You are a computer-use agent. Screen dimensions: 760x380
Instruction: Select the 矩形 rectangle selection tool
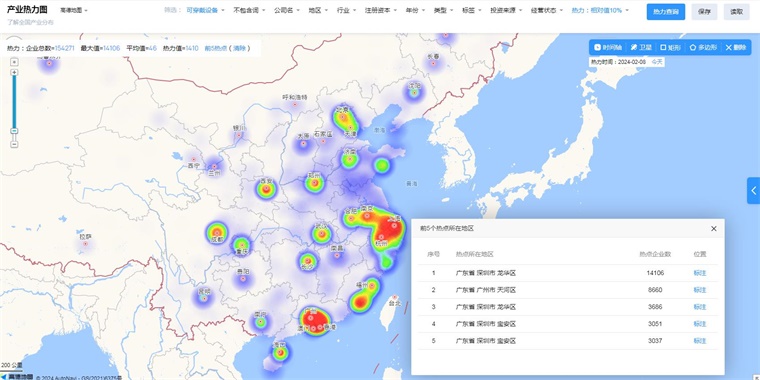671,48
